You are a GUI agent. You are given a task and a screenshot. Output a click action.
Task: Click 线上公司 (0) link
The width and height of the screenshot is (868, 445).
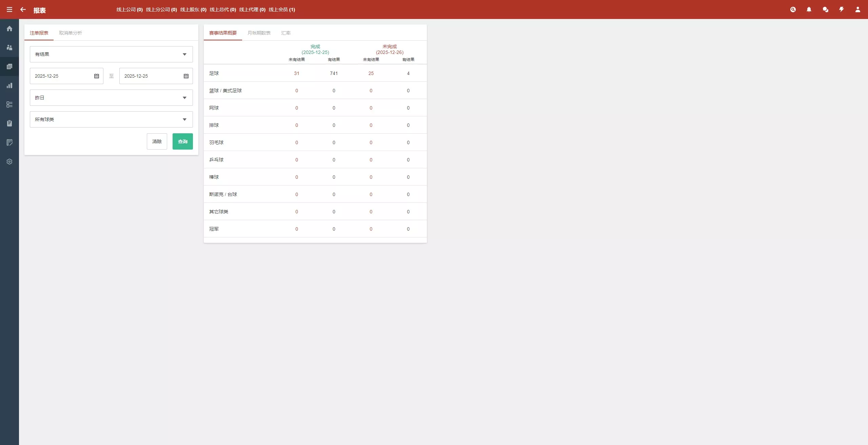(130, 9)
